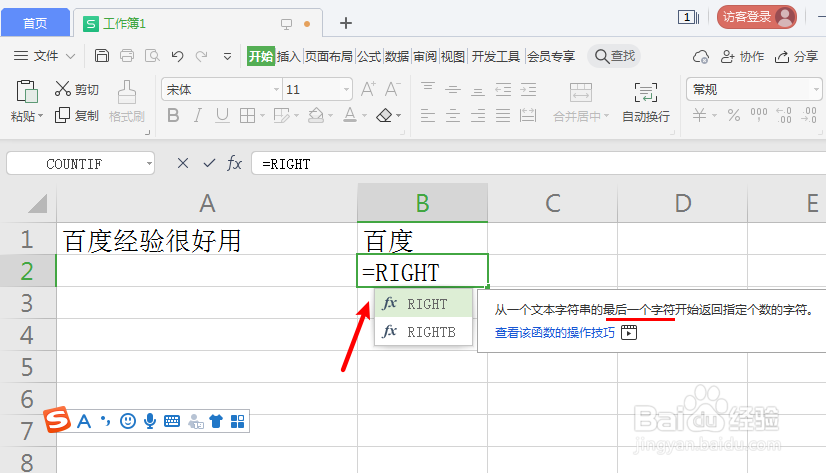Open the font name dropdown 宋体
This screenshot has height=473, width=826.
pyautogui.click(x=277, y=90)
